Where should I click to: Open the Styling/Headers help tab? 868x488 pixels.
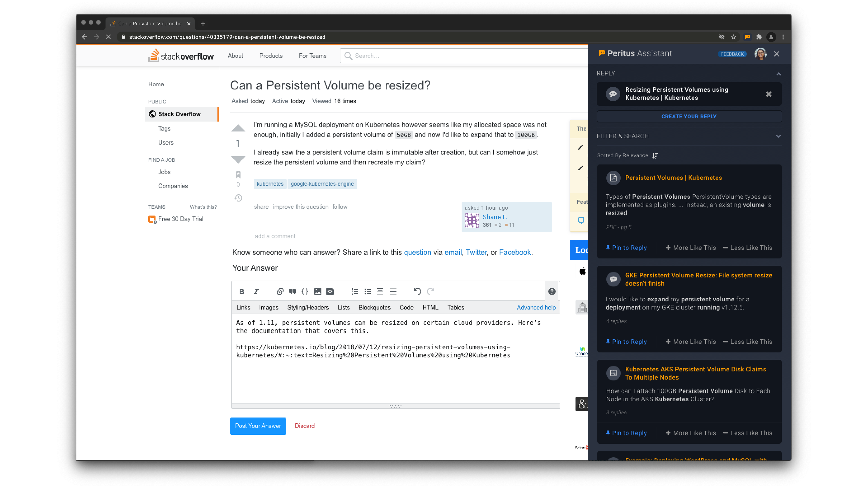point(308,307)
